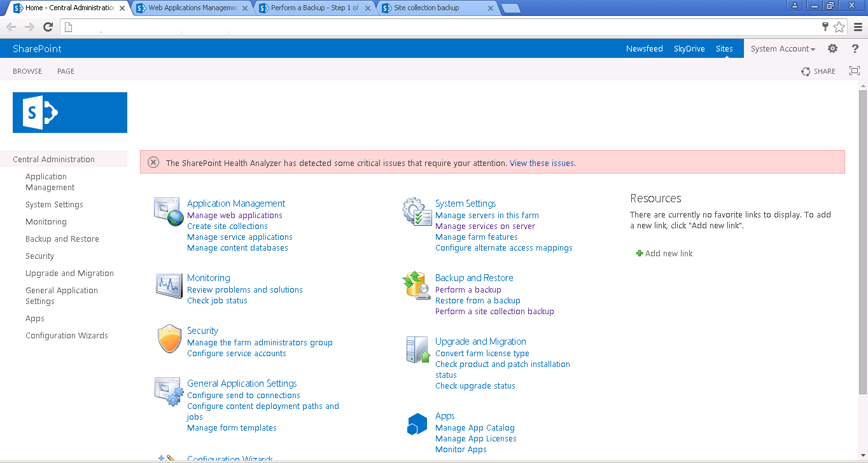Select Apps in left sidebar
Image resolution: width=868 pixels, height=463 pixels.
pyautogui.click(x=35, y=318)
